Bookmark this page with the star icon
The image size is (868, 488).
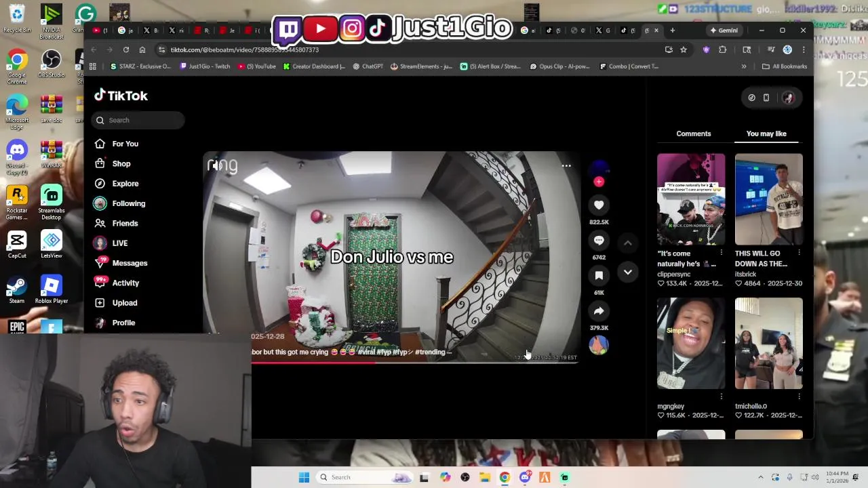[x=684, y=49]
